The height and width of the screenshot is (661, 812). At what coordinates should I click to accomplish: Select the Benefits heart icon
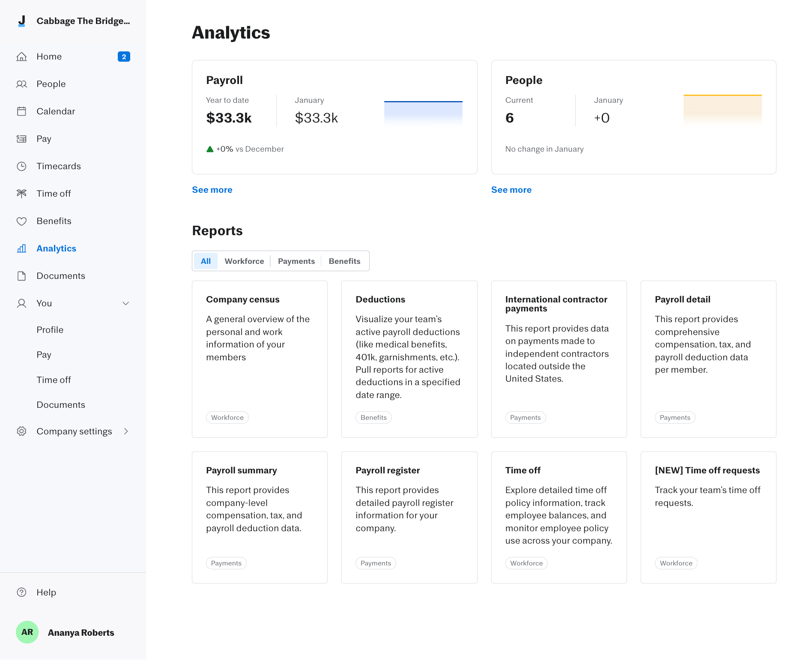(22, 221)
